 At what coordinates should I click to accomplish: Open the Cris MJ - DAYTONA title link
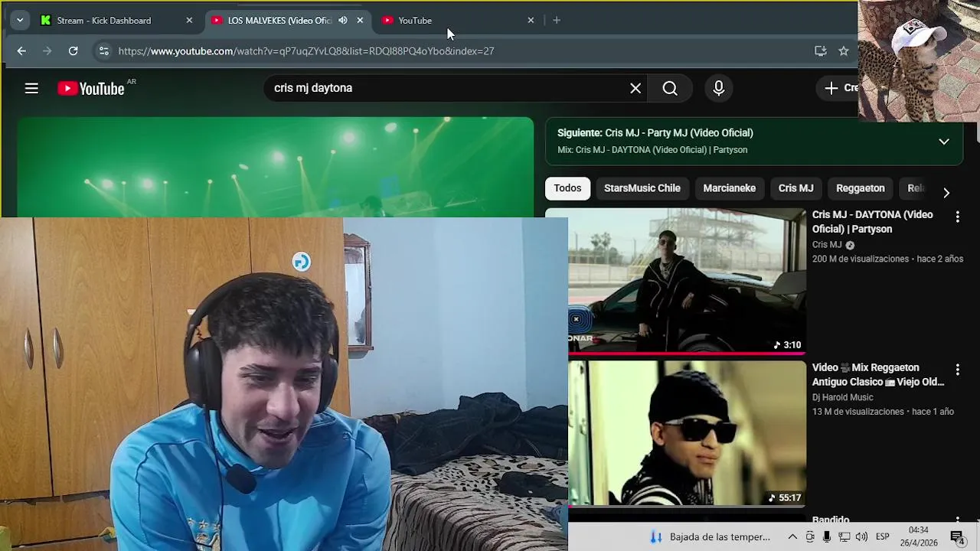873,222
